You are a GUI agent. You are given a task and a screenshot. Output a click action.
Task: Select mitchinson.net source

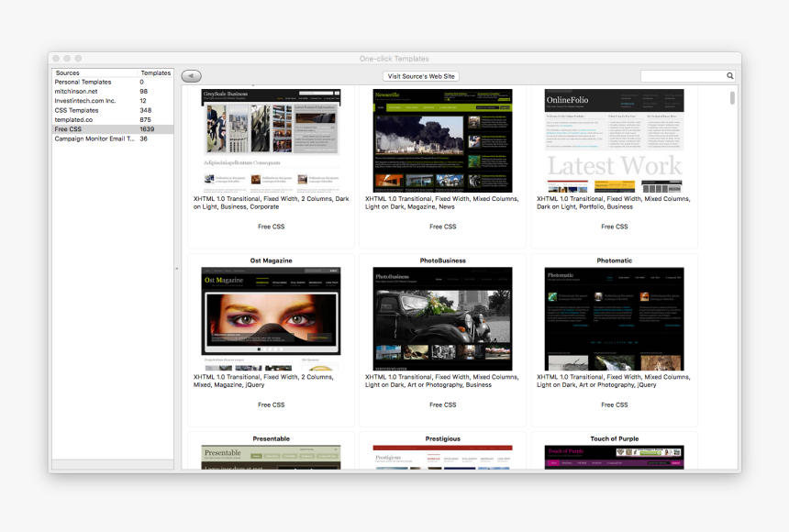pyautogui.click(x=113, y=92)
